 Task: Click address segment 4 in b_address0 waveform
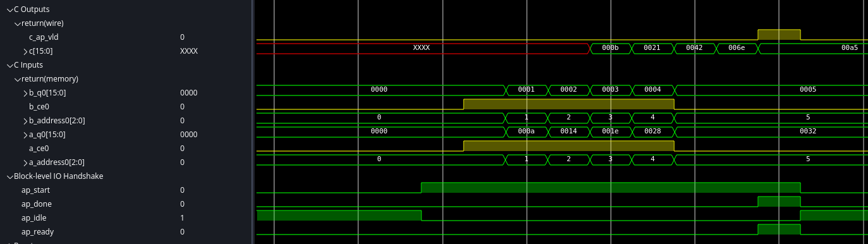click(x=653, y=118)
